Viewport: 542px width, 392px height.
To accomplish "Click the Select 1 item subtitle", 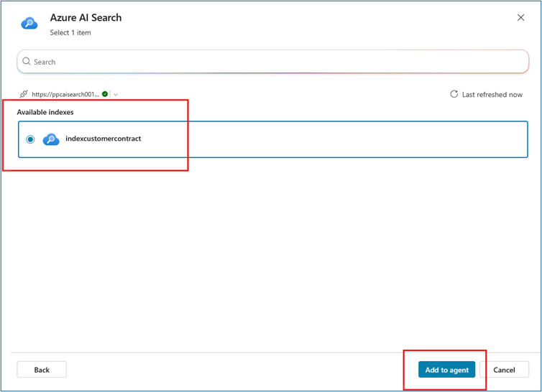I will [70, 33].
